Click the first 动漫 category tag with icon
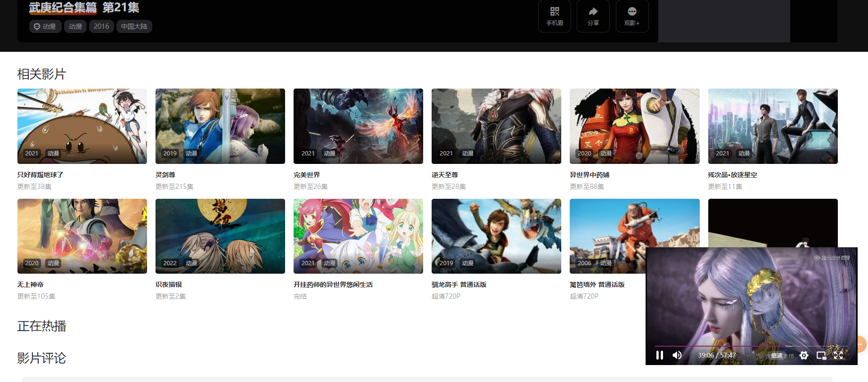 (45, 26)
